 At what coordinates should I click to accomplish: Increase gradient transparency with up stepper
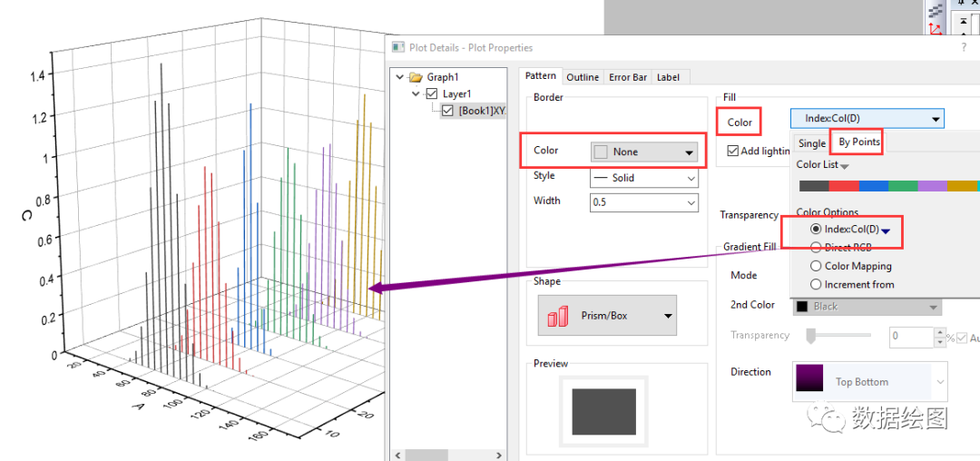coord(940,332)
